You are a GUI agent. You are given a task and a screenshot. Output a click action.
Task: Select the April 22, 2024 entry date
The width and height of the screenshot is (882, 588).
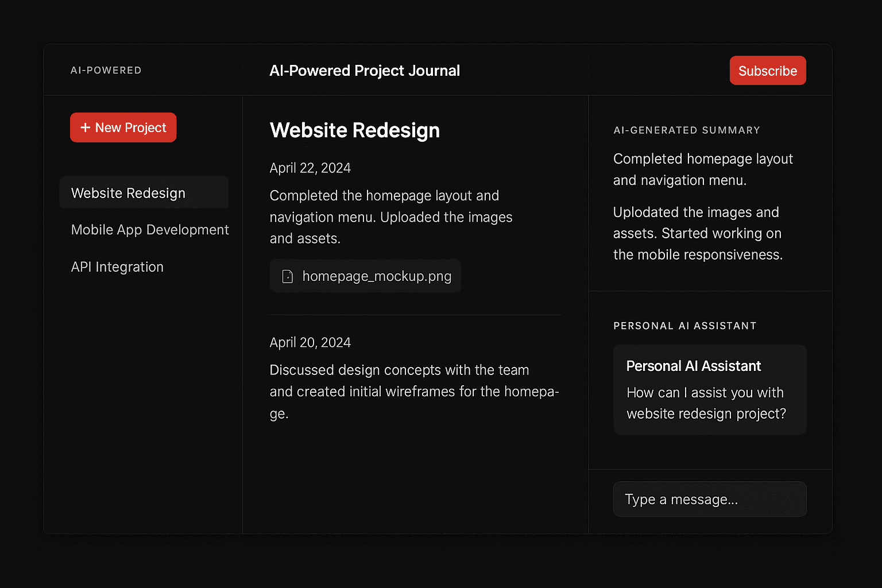[310, 168]
